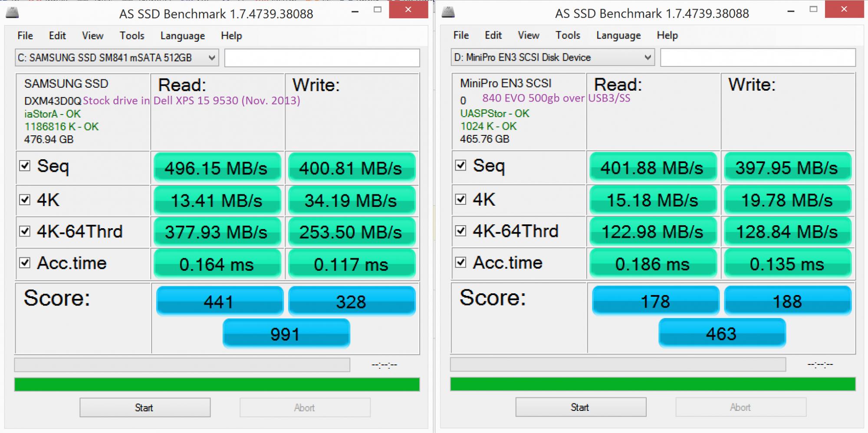
Task: Maximize the left AS SSD window
Action: (x=378, y=10)
